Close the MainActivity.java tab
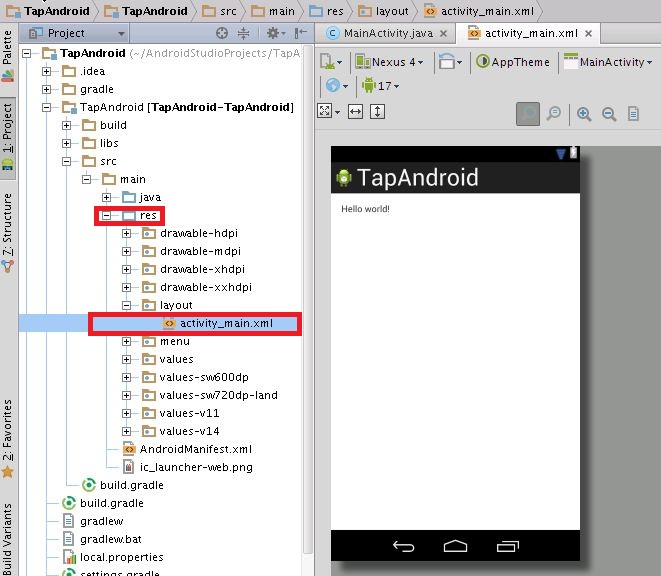The image size is (661, 576). coord(443,33)
